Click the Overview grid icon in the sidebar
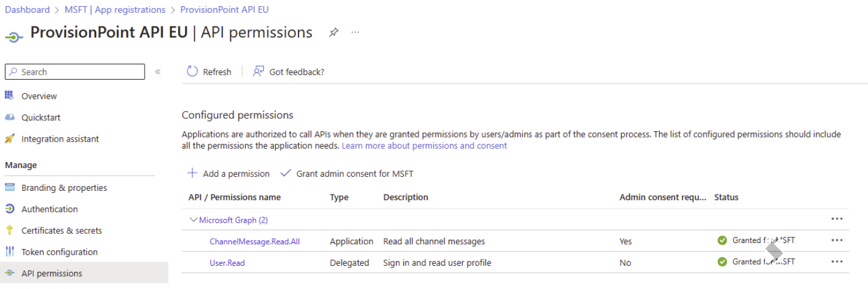The height and width of the screenshot is (289, 868). tap(9, 95)
